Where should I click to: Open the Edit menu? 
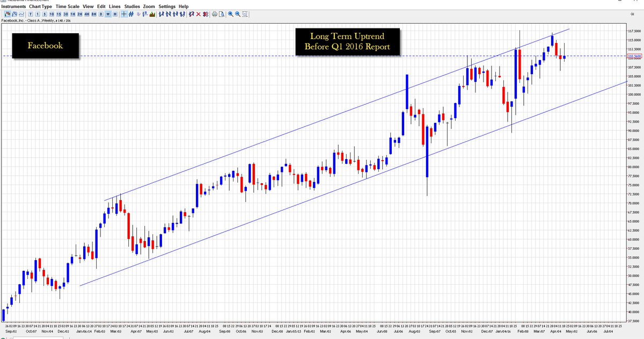101,6
